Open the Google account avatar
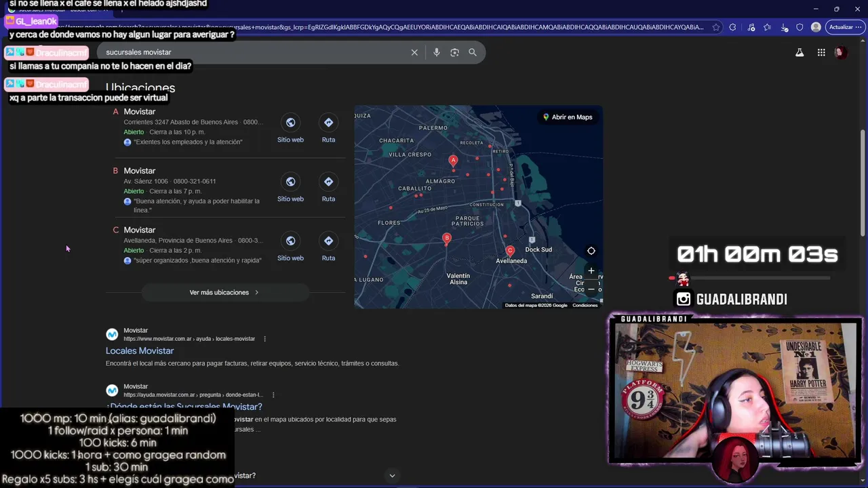The height and width of the screenshot is (488, 868). tap(840, 52)
